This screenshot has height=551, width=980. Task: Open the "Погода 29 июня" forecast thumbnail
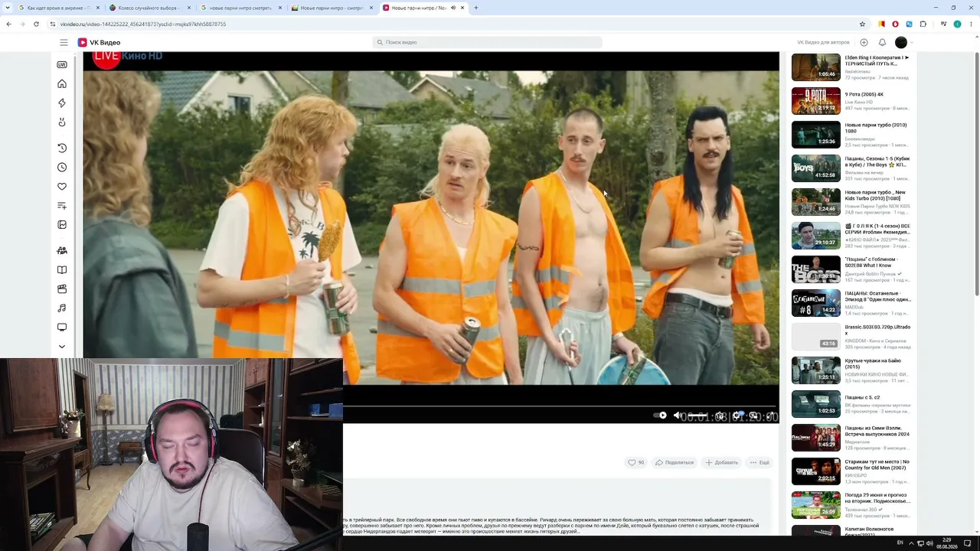click(x=815, y=505)
